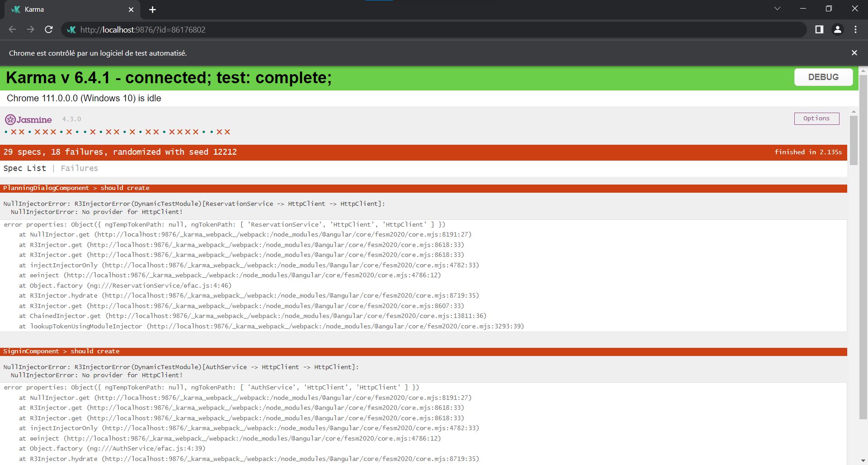The image size is (868, 465).
Task: Click the outer page scrollbar track
Action: coord(863,439)
